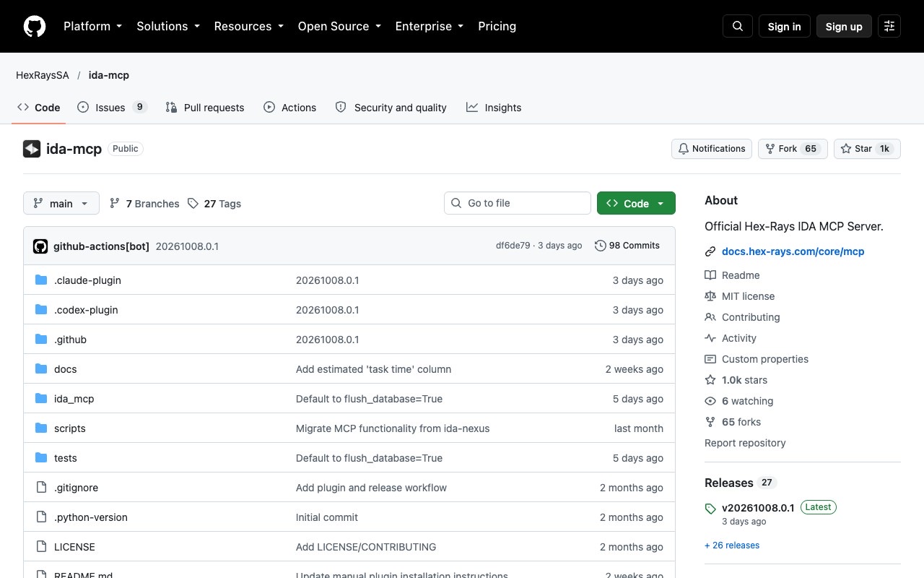Open the Contributing link
Image resolution: width=924 pixels, height=578 pixels.
(751, 317)
